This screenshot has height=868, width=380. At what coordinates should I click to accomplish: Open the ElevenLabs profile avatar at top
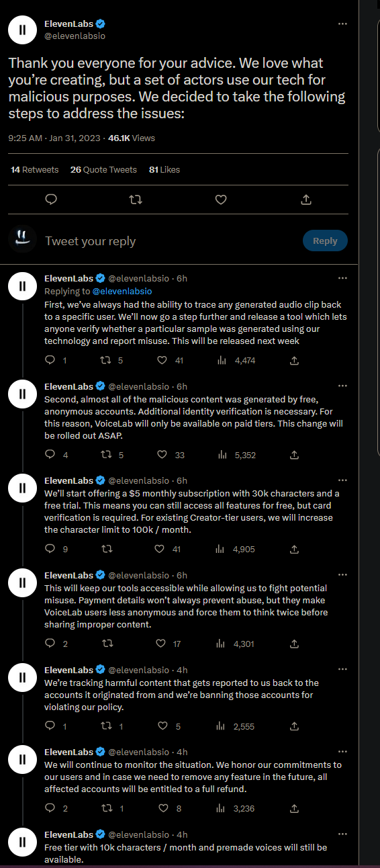coord(22,30)
